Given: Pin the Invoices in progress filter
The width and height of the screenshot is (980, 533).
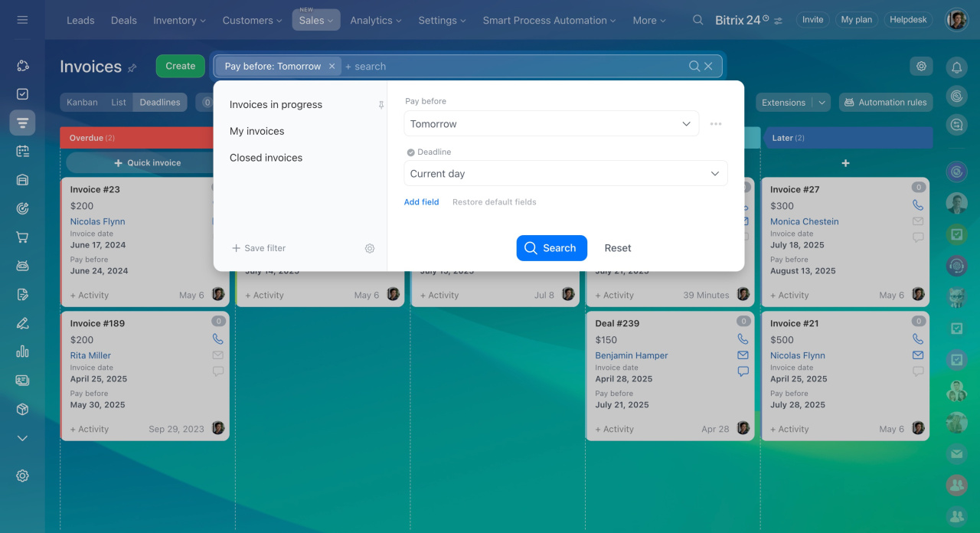Looking at the screenshot, I should [x=381, y=105].
